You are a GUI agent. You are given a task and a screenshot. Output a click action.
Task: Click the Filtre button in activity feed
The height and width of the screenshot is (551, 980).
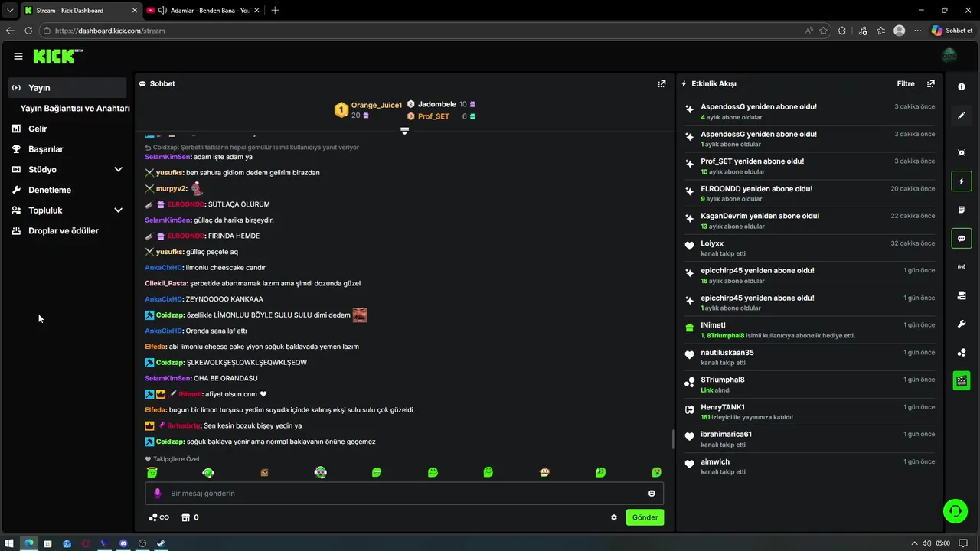906,83
